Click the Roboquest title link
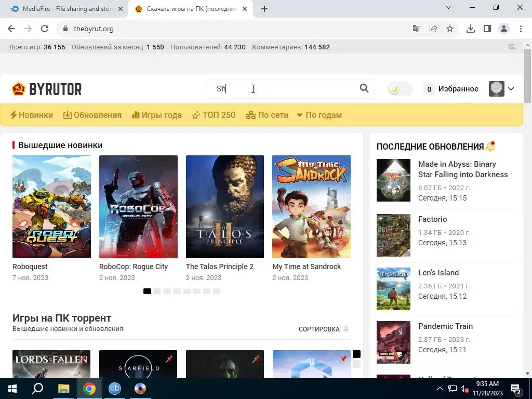532x399 pixels. pyautogui.click(x=30, y=267)
